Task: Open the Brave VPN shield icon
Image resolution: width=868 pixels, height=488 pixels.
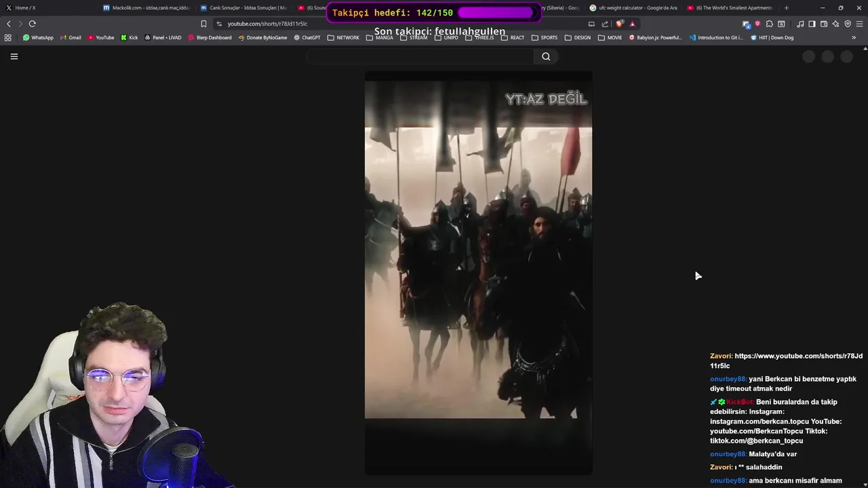Action: click(848, 24)
